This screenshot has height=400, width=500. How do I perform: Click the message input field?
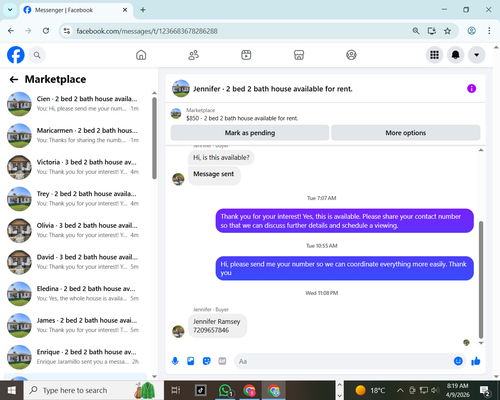343,361
